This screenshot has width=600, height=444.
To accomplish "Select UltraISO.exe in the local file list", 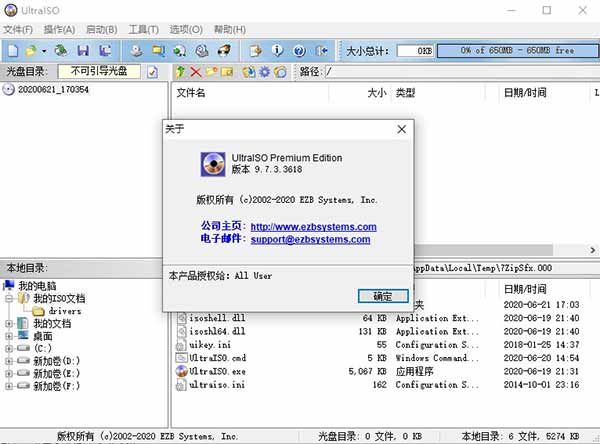I will tap(217, 371).
